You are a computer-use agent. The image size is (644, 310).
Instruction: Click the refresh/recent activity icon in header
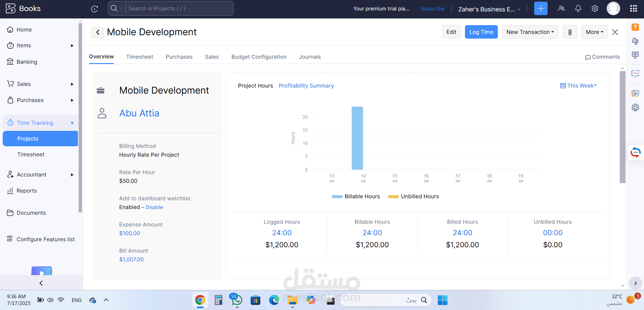[94, 9]
